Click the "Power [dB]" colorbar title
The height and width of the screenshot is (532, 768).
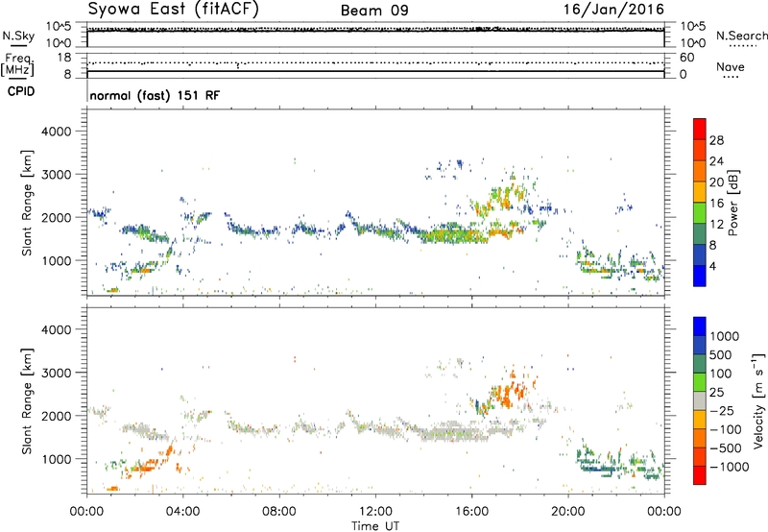pos(732,203)
